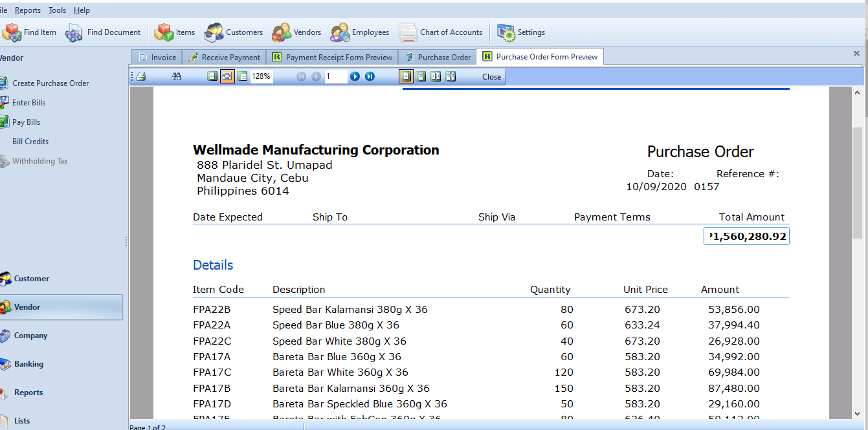Open the Customer navigation section
This screenshot has height=430, width=868.
click(x=61, y=279)
